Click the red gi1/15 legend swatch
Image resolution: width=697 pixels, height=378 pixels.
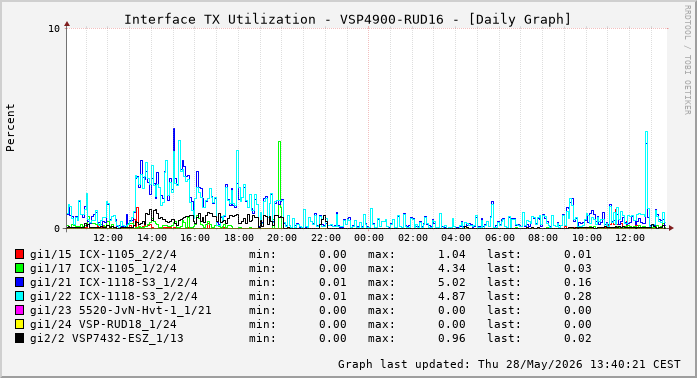20,254
